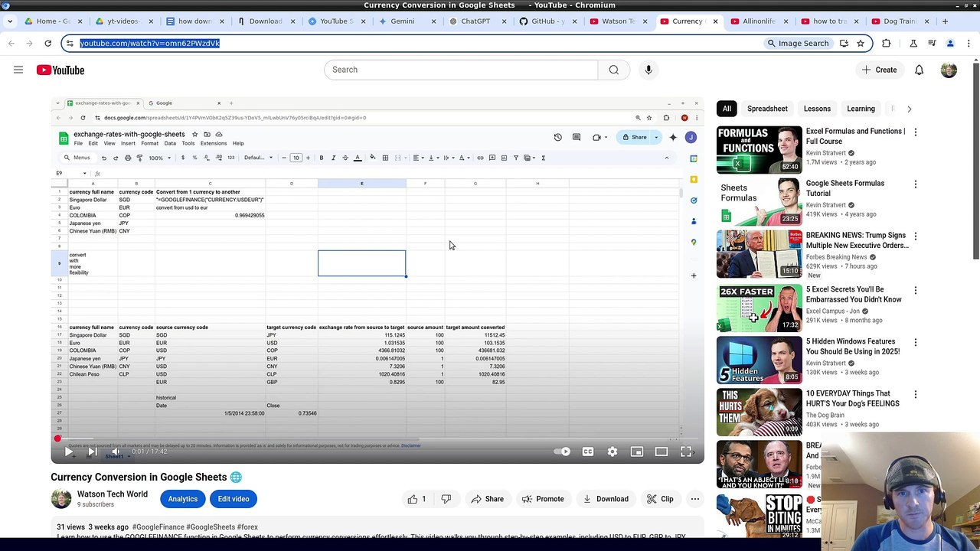Open the #forex hashtag link
This screenshot has height=551, width=980.
(x=247, y=527)
